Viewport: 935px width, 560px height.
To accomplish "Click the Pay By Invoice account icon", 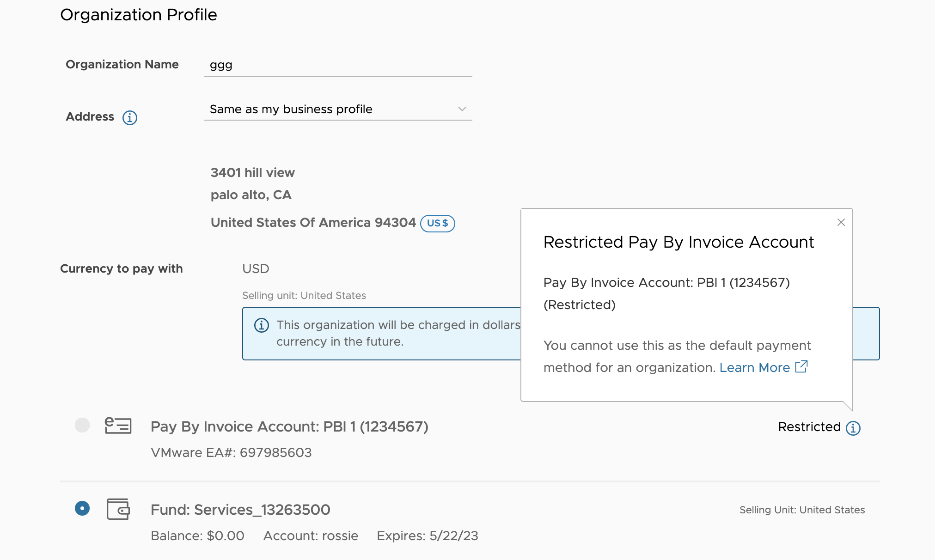I will pos(117,426).
